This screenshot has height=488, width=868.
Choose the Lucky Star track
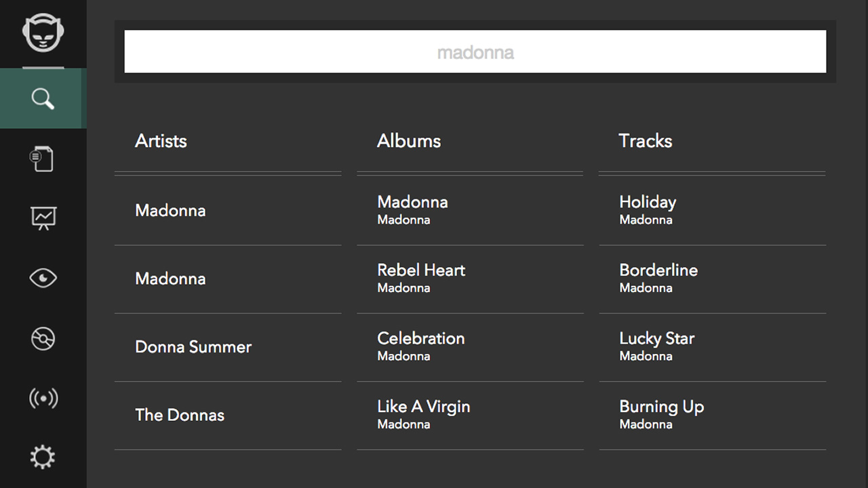point(656,346)
